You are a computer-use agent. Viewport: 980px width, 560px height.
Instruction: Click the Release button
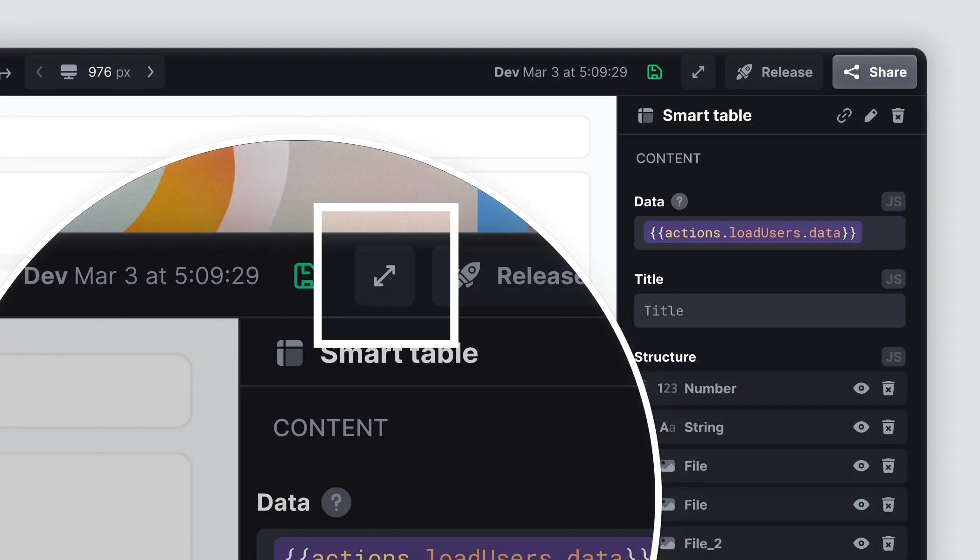[x=774, y=72]
